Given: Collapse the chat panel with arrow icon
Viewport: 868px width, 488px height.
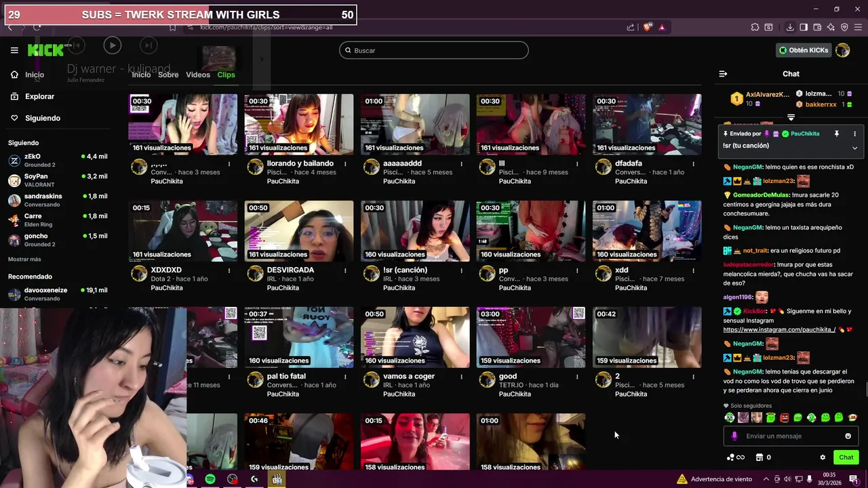Looking at the screenshot, I should [723, 74].
